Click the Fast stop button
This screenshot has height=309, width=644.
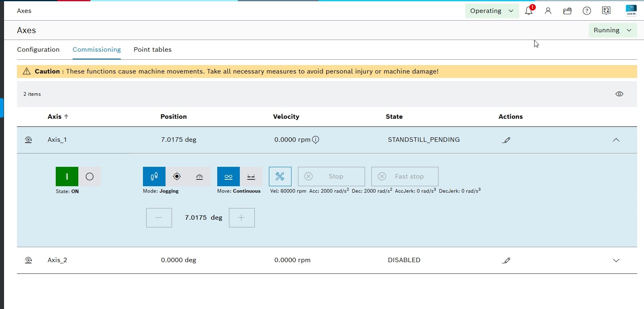click(x=405, y=177)
